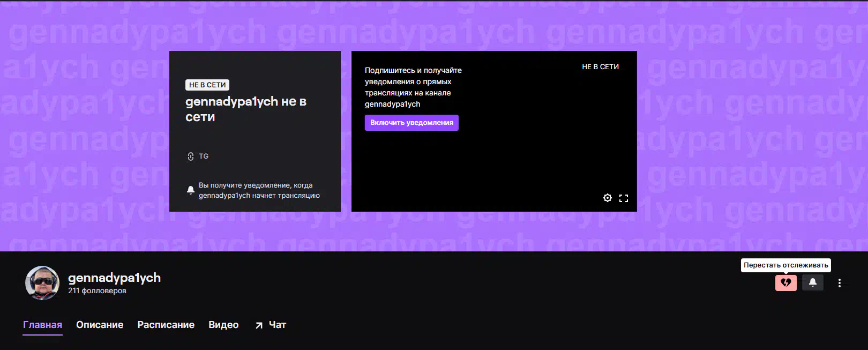The image size is (868, 350).
Task: Open the Описание tab
Action: (100, 325)
